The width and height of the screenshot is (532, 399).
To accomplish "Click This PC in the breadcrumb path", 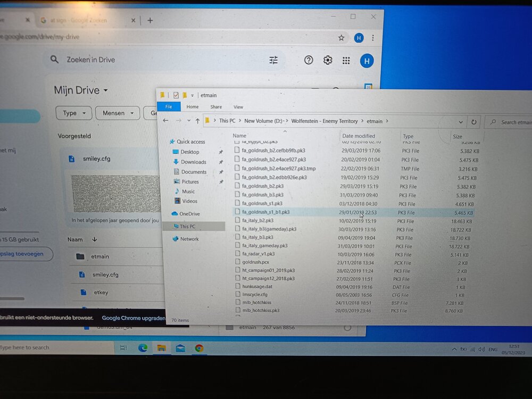I will pyautogui.click(x=227, y=121).
